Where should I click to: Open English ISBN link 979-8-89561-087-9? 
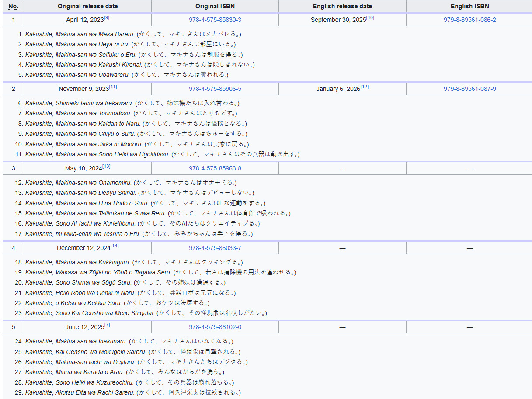tap(469, 89)
